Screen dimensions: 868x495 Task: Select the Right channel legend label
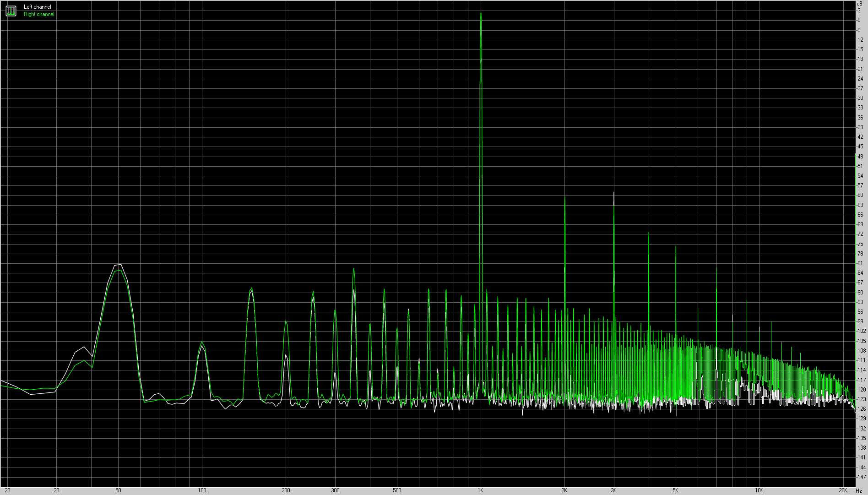tap(39, 14)
